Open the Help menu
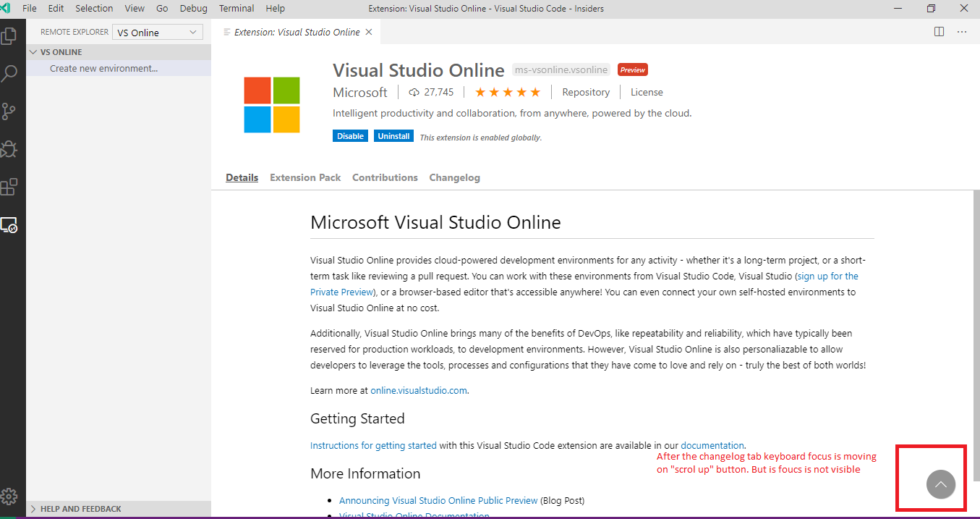The width and height of the screenshot is (980, 519). pos(275,9)
